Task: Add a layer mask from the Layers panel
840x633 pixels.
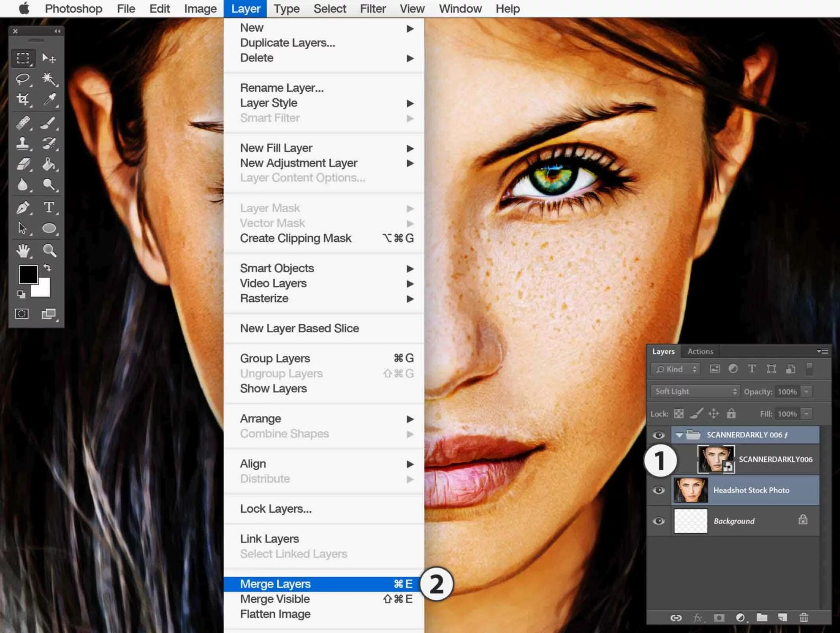Action: (718, 617)
